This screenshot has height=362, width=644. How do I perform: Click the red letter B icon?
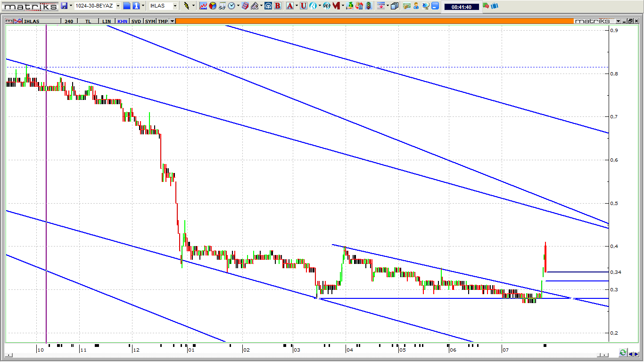click(277, 6)
